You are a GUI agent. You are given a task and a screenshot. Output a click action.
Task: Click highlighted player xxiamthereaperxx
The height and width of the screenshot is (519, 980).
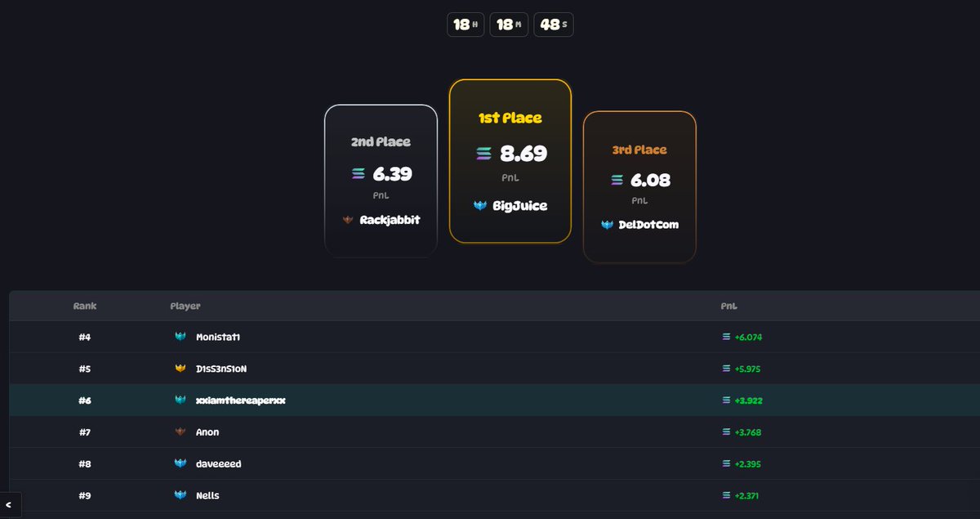tap(240, 400)
